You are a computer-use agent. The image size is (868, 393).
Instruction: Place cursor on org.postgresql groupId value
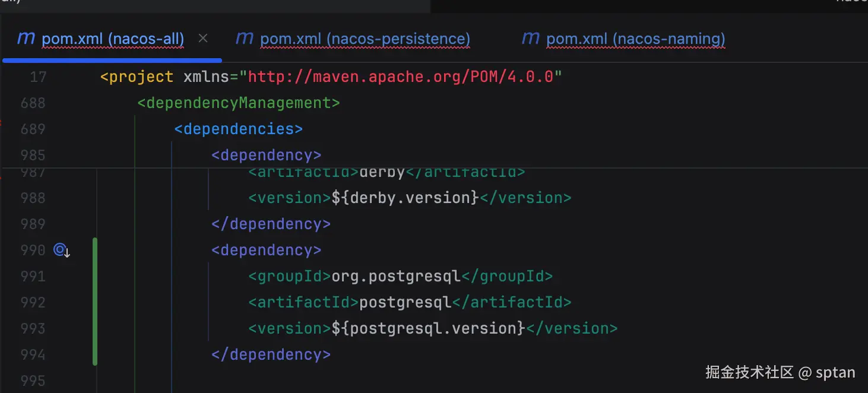[x=396, y=276]
